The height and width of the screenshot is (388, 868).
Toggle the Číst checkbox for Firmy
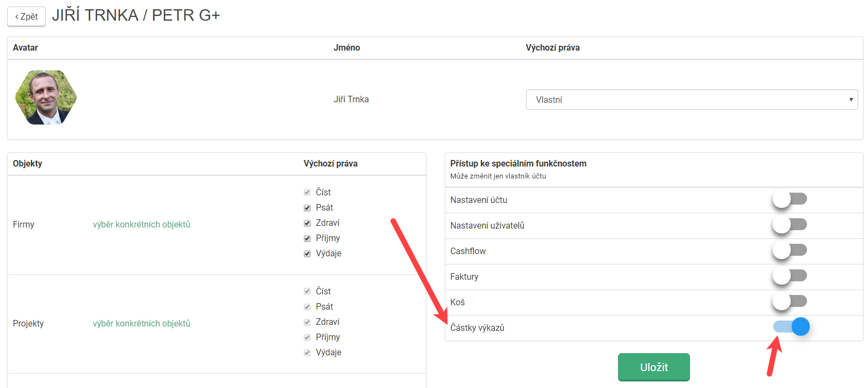point(307,193)
